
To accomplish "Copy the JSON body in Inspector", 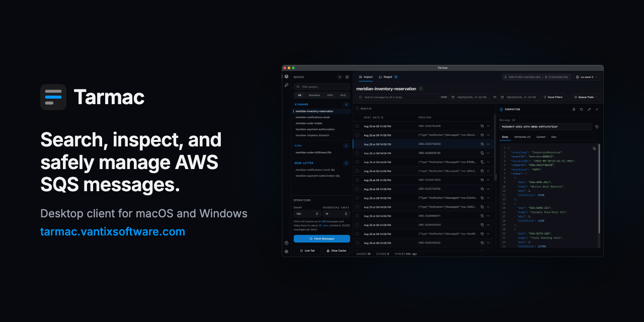I will pyautogui.click(x=594, y=148).
